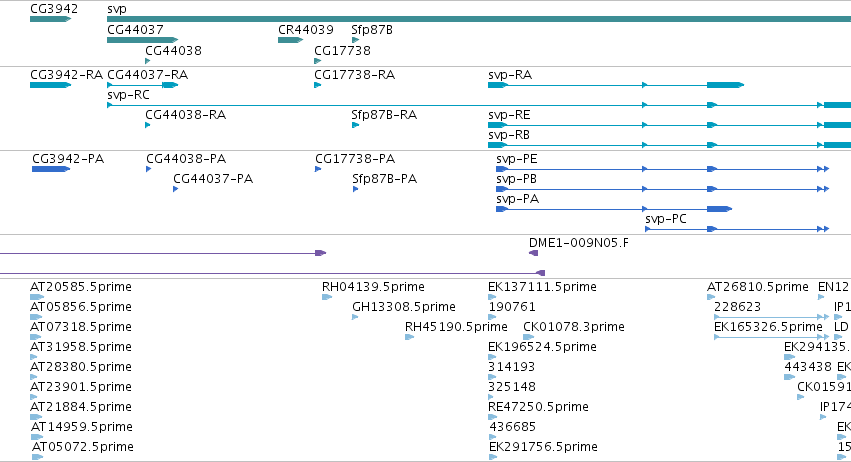
Task: Select the EK196524.5prime EST
Action: point(492,357)
